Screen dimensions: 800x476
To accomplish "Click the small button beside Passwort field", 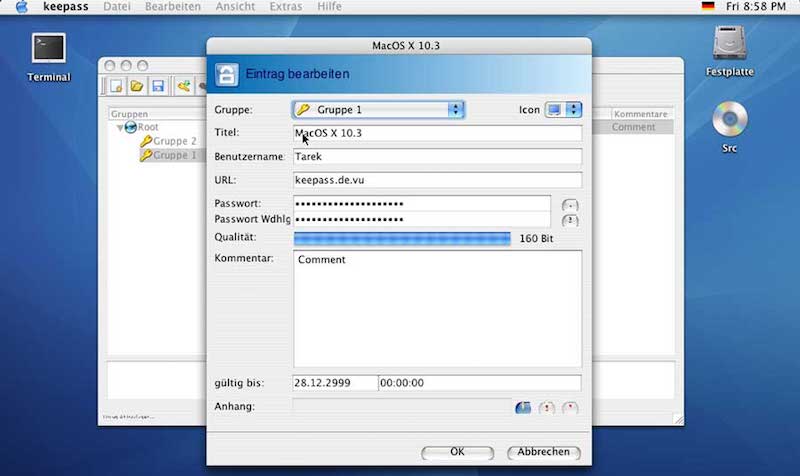I will [x=570, y=205].
